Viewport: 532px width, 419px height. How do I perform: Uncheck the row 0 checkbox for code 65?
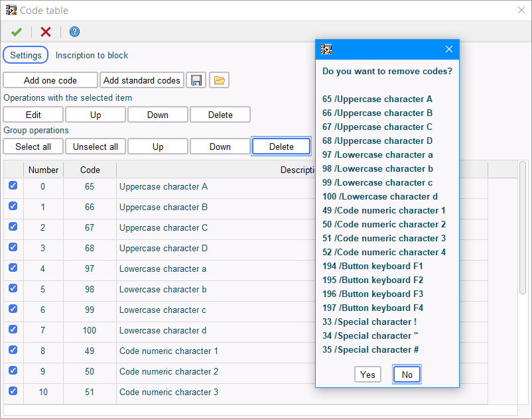(13, 186)
